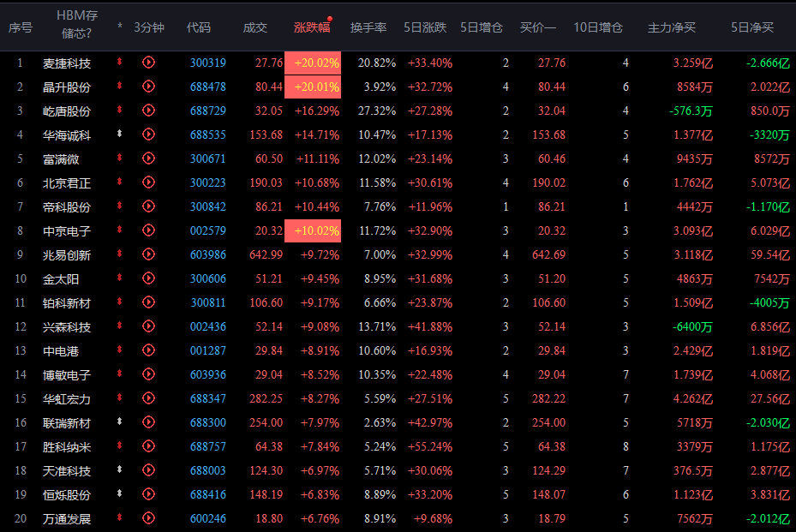Click main net buy value -6400万
Image resolution: width=796 pixels, height=532 pixels.
coord(692,327)
